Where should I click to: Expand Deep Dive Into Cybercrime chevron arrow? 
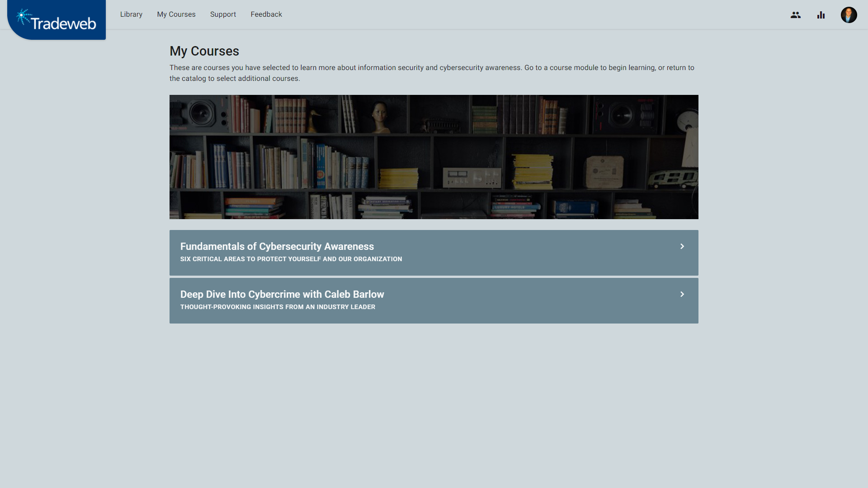(x=682, y=294)
